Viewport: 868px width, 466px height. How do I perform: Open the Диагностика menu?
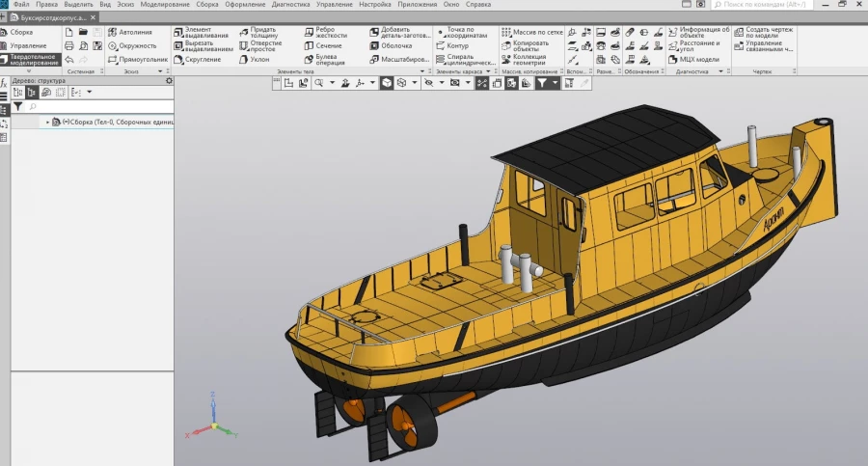tap(290, 5)
